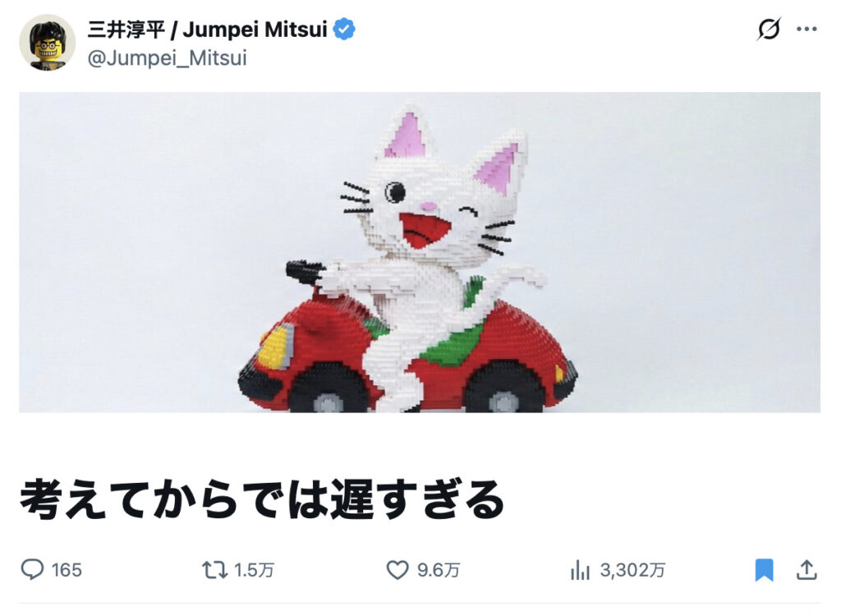Toggle the blue bookmark icon

[765, 570]
